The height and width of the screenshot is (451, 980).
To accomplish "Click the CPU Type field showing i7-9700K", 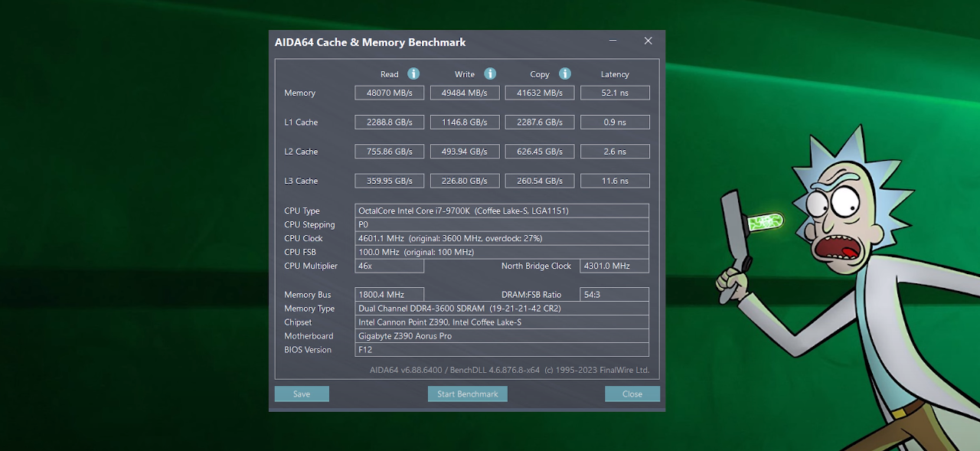I will (501, 211).
